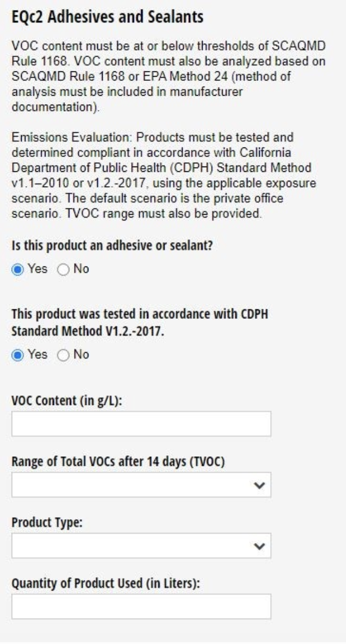
Task: Select Yes for adhesive or sealant question
Action: tap(16, 269)
